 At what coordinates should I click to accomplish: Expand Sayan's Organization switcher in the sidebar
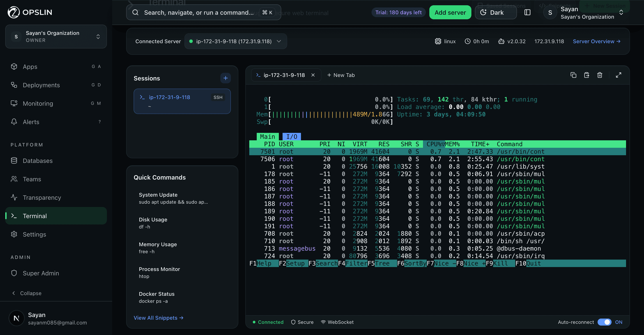(x=56, y=37)
